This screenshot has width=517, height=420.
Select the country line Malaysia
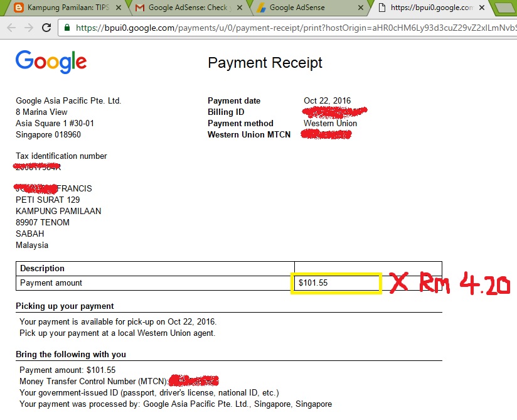point(32,245)
